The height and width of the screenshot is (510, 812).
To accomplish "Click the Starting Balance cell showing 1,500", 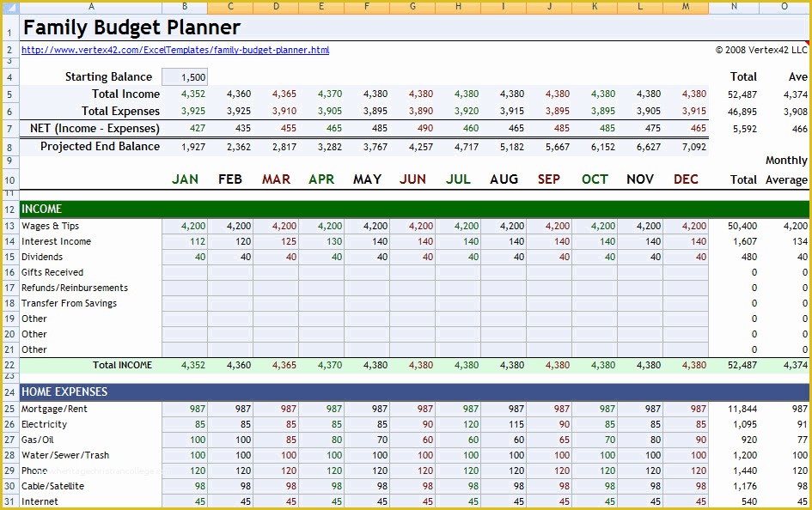I will 185,77.
